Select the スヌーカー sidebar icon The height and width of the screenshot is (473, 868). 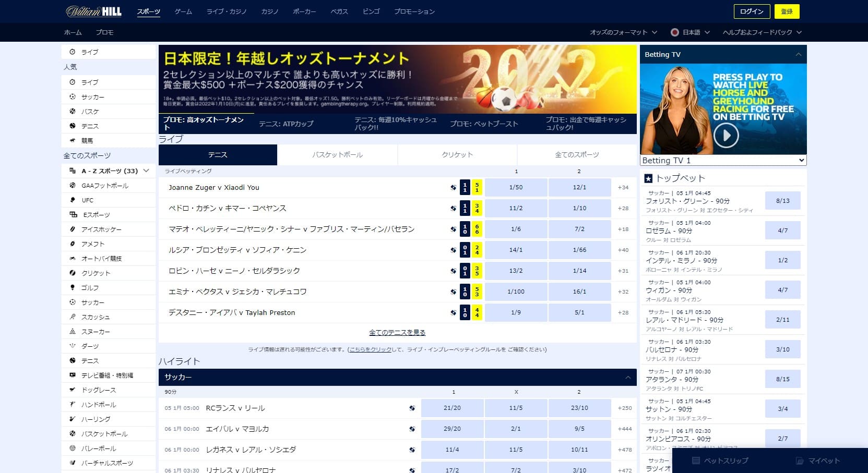tap(72, 331)
